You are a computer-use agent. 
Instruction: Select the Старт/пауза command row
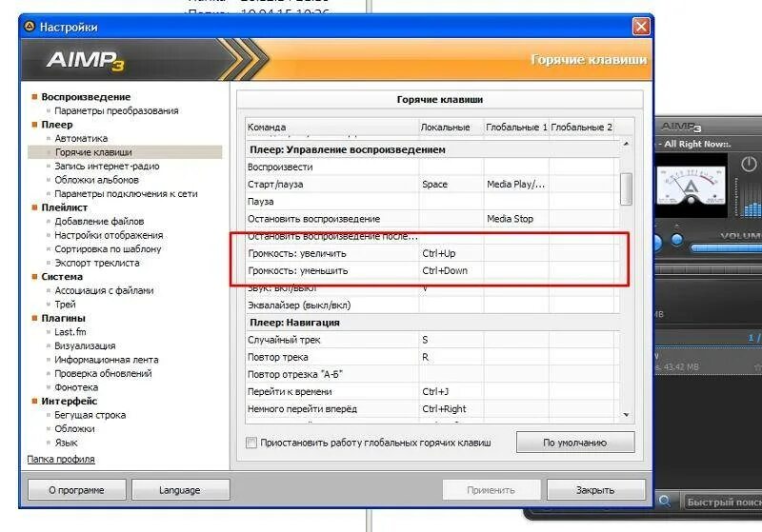[432, 185]
